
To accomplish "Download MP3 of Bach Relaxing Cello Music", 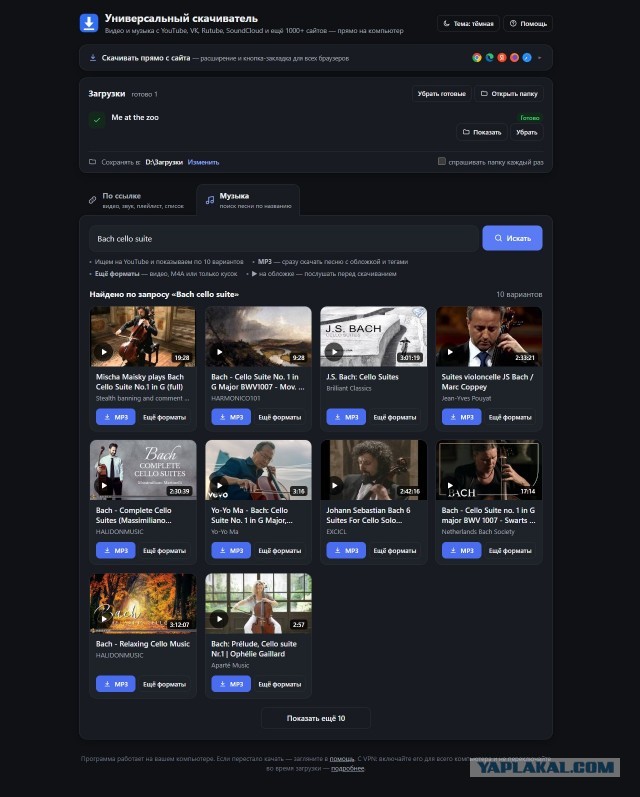I will pyautogui.click(x=116, y=684).
